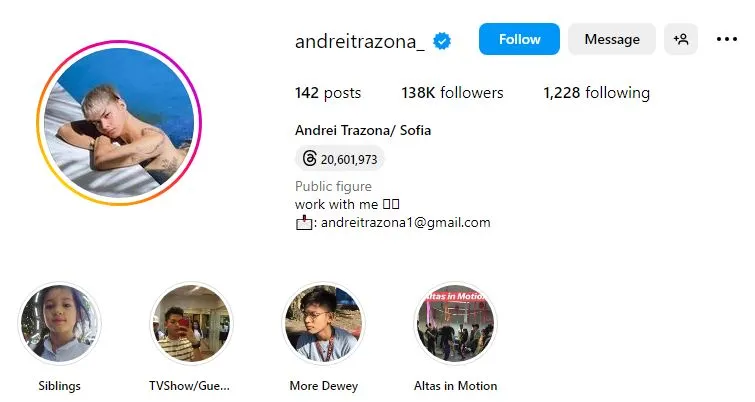Open the Siblings highlight

pyautogui.click(x=59, y=323)
